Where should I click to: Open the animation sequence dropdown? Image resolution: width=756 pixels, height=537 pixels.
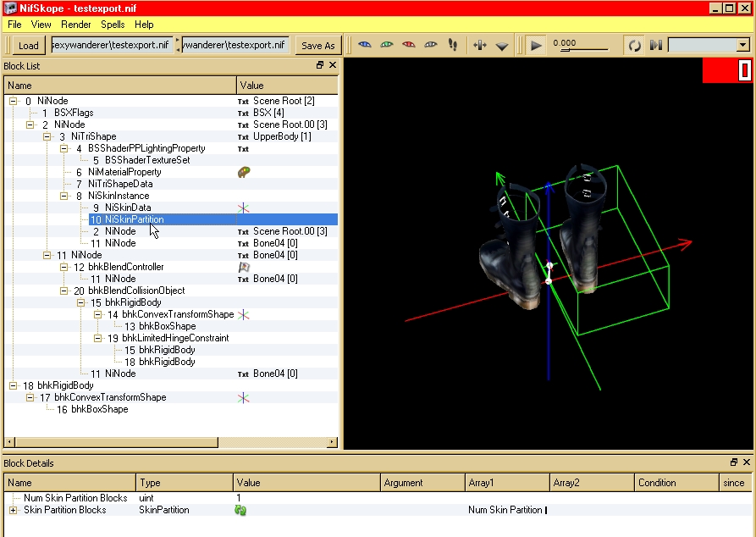tap(743, 46)
